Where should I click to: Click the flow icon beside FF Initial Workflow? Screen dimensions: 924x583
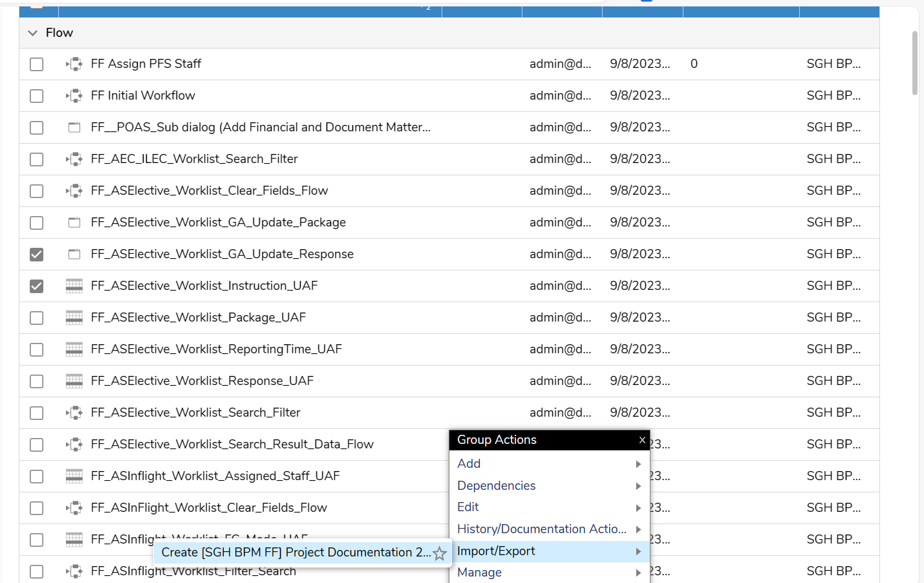[x=74, y=96]
